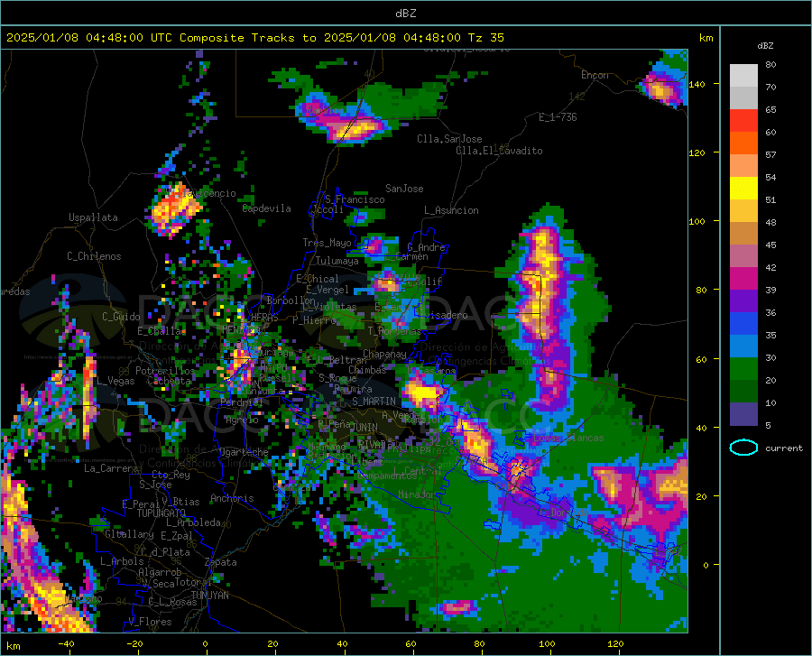Select the magenta 39-42 dBZ legend swatch
Image resolution: width=812 pixels, height=656 pixels.
[x=743, y=279]
